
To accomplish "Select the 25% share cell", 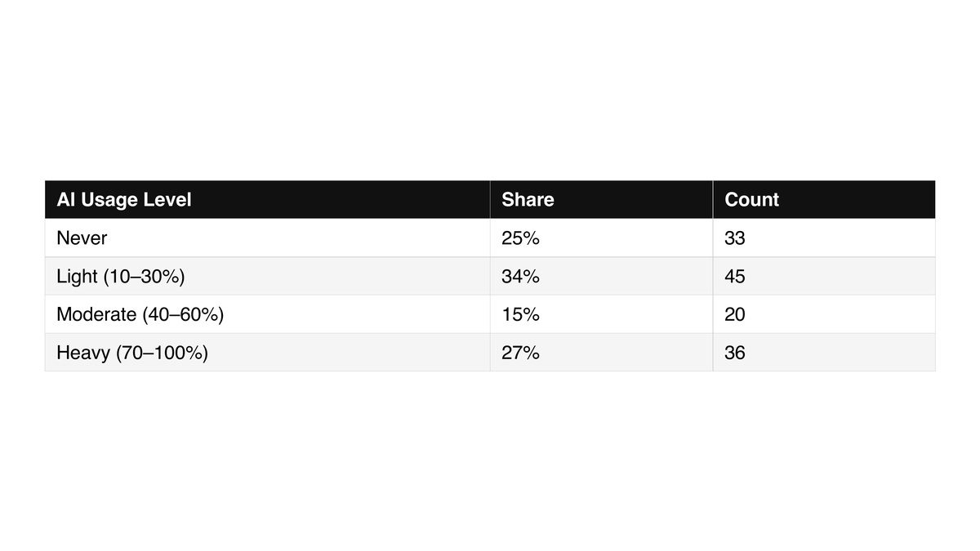I will pos(601,238).
